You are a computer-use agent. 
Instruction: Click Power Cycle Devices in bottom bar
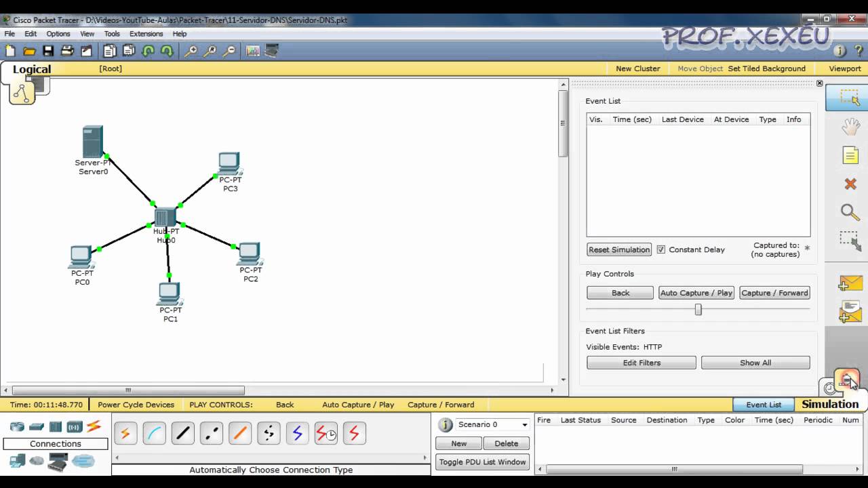tap(136, 405)
